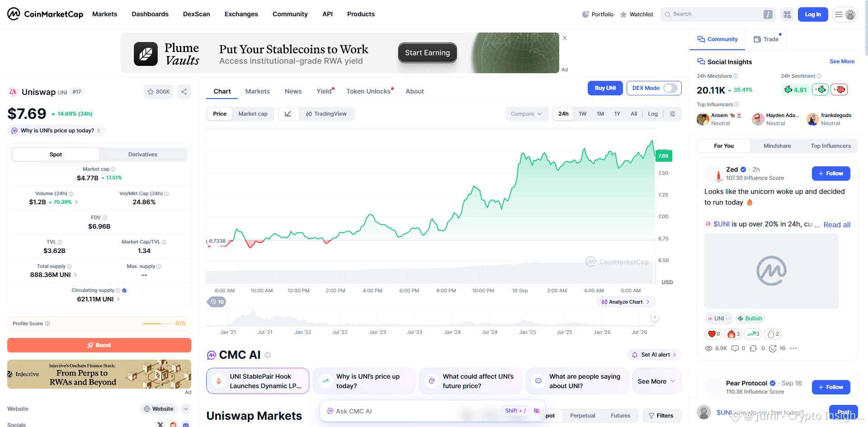The image size is (868, 427).
Task: Open the QR code scanner icon in header
Action: [x=787, y=14]
